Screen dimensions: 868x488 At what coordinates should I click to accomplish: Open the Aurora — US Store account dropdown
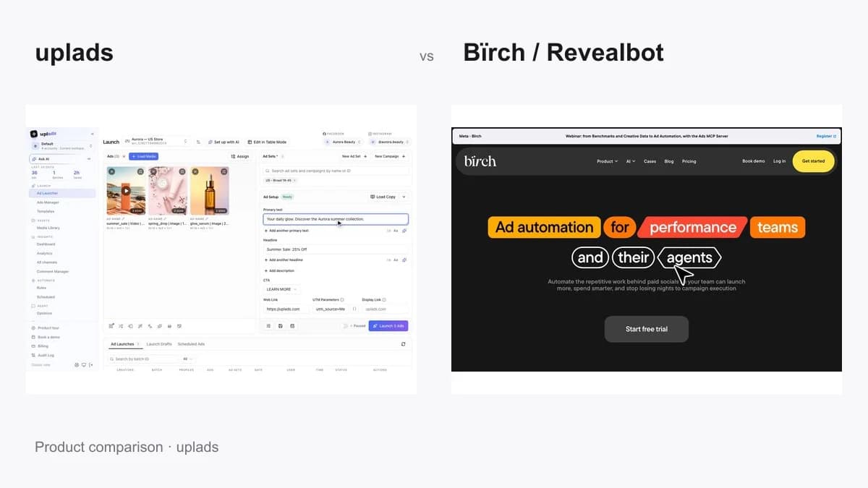point(156,142)
